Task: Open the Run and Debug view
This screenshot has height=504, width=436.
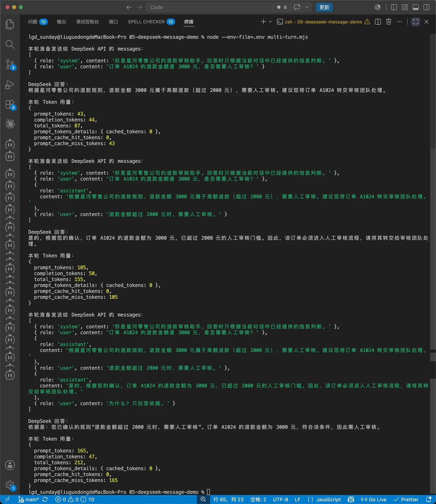Action: coord(10,85)
